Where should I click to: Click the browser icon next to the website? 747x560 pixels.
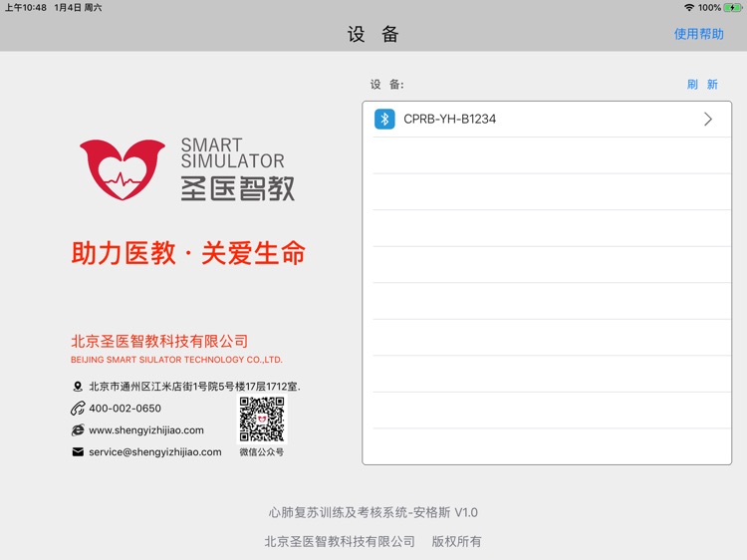tap(78, 429)
